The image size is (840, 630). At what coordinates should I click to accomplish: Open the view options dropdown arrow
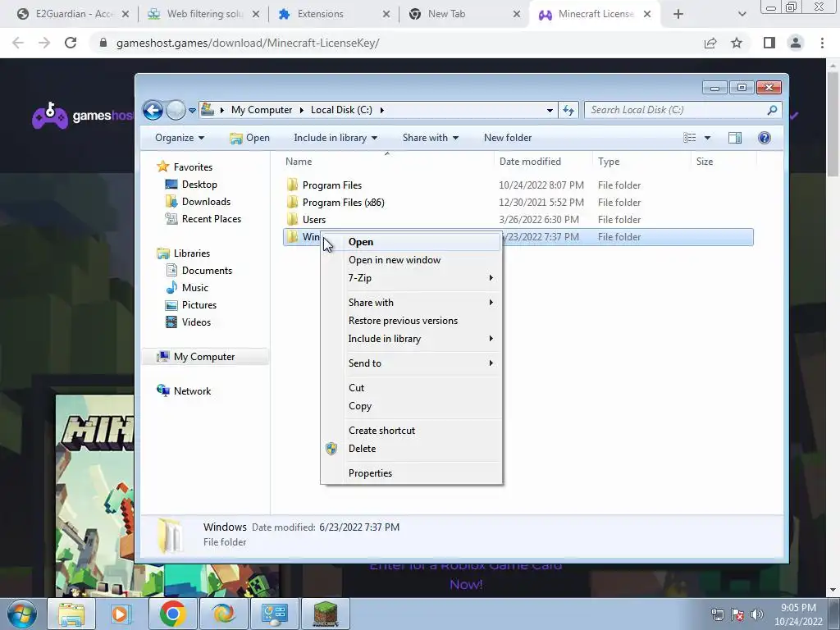click(x=707, y=138)
